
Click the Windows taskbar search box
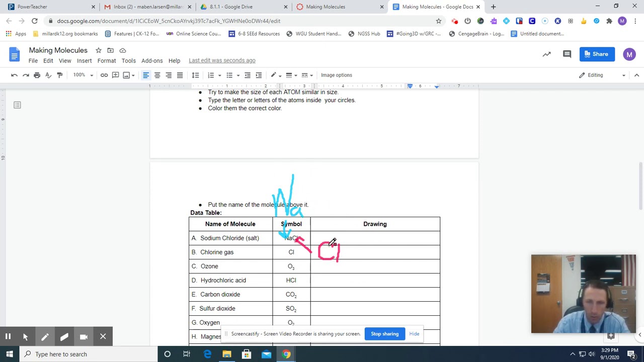click(88, 354)
